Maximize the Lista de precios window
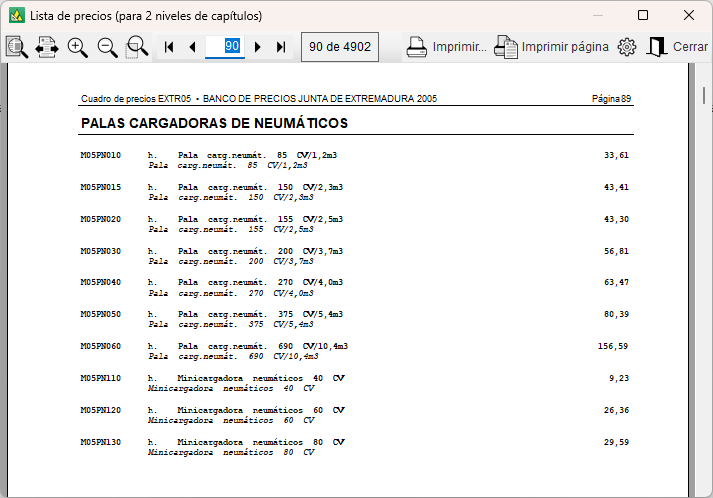 [643, 15]
